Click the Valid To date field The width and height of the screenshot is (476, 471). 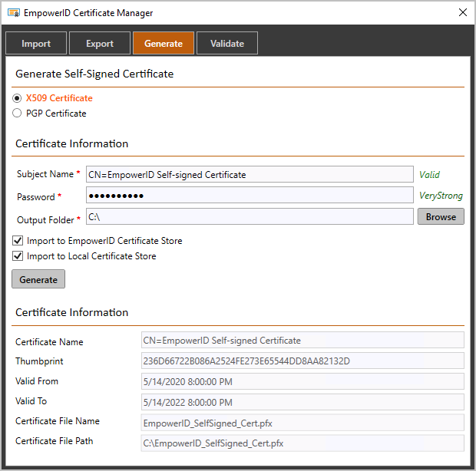(302, 402)
